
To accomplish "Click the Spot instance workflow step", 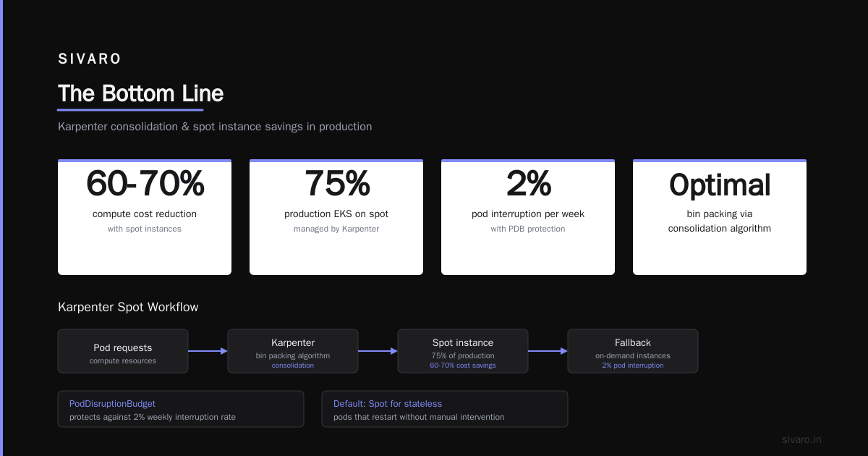I will pyautogui.click(x=463, y=351).
